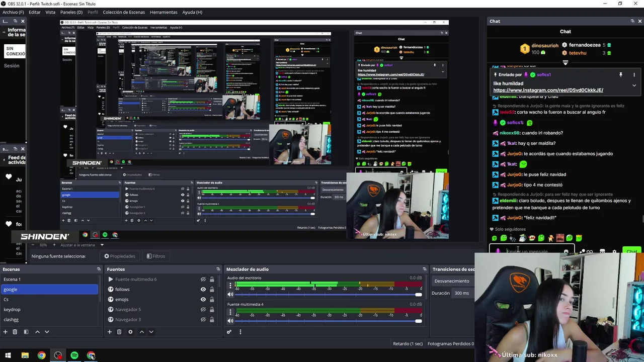Open advanced audio properties gears icon

tap(229, 332)
